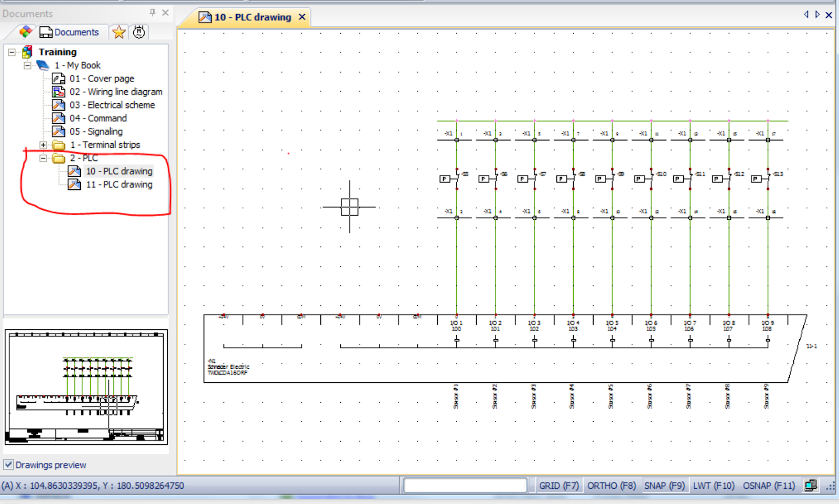Open the favorites star tab in Documents panel
The width and height of the screenshot is (839, 504).
(119, 32)
